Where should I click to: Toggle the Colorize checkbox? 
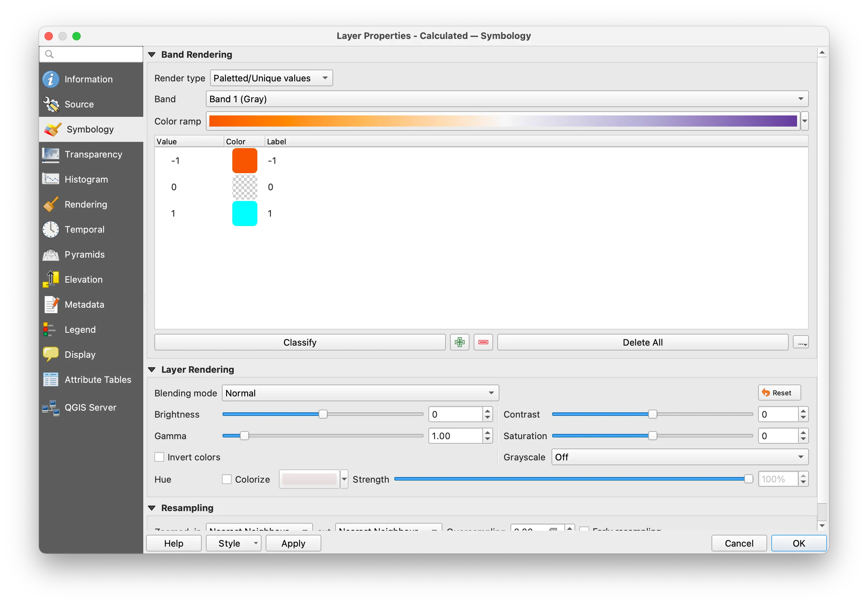226,479
